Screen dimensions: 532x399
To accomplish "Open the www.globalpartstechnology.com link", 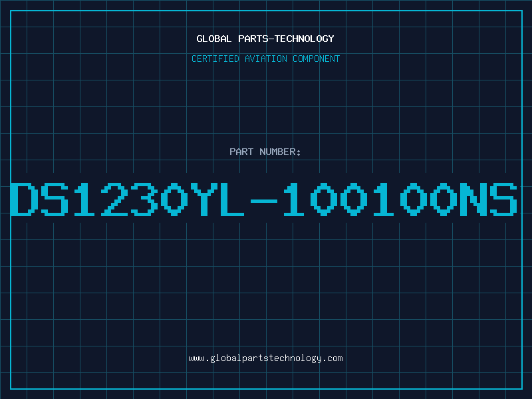I will click(x=265, y=358).
